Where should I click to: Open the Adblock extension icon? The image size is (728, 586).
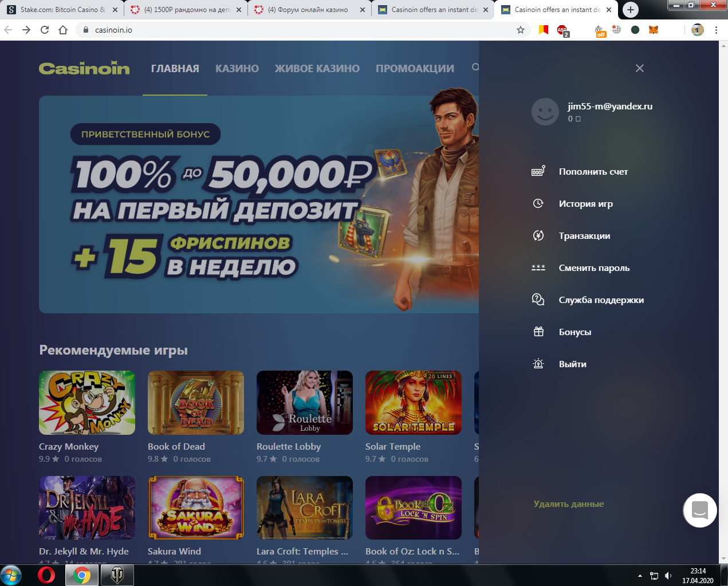(x=562, y=30)
